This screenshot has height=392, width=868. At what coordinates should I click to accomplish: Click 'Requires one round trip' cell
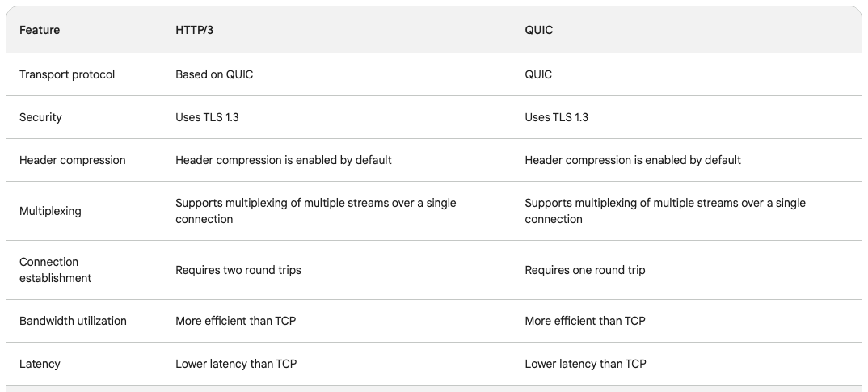point(584,270)
